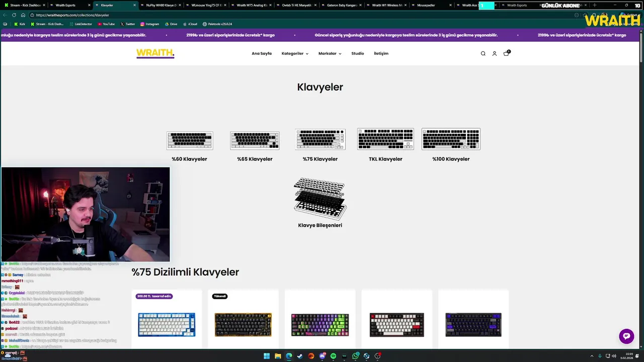
Task: Open the white-black-red keyboard product
Action: (x=396, y=324)
